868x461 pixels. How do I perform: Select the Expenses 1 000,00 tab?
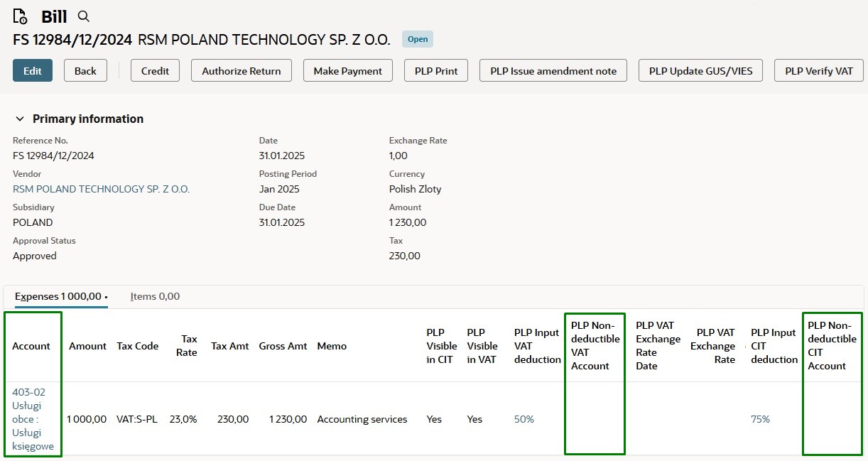coord(60,296)
